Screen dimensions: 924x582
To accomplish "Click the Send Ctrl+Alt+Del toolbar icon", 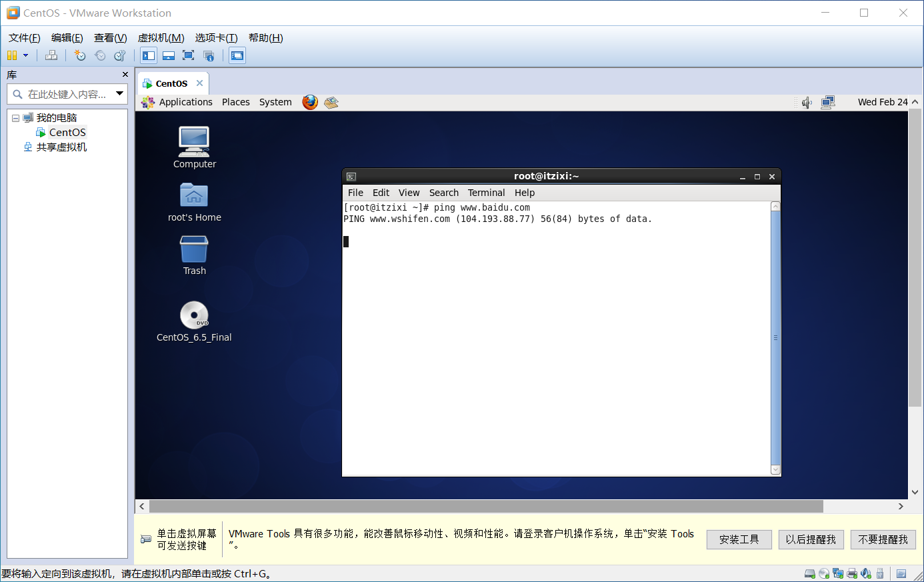I will [x=51, y=55].
